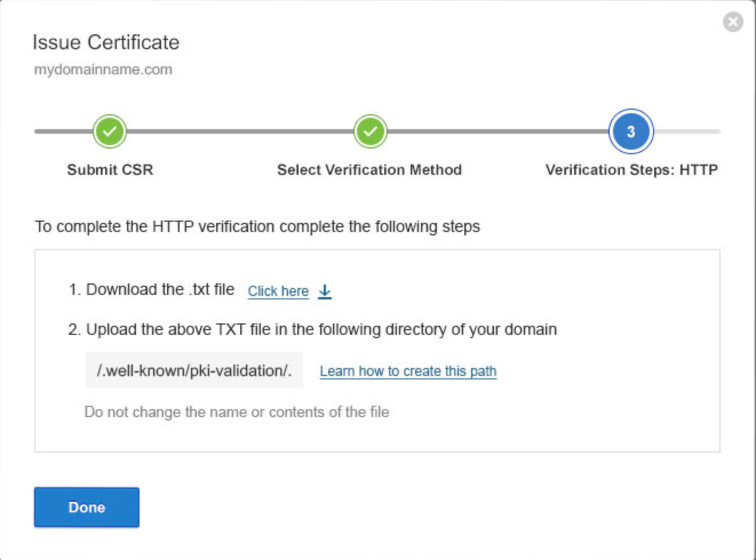This screenshot has height=560, width=756.
Task: Open the Click here download link
Action: pos(278,291)
